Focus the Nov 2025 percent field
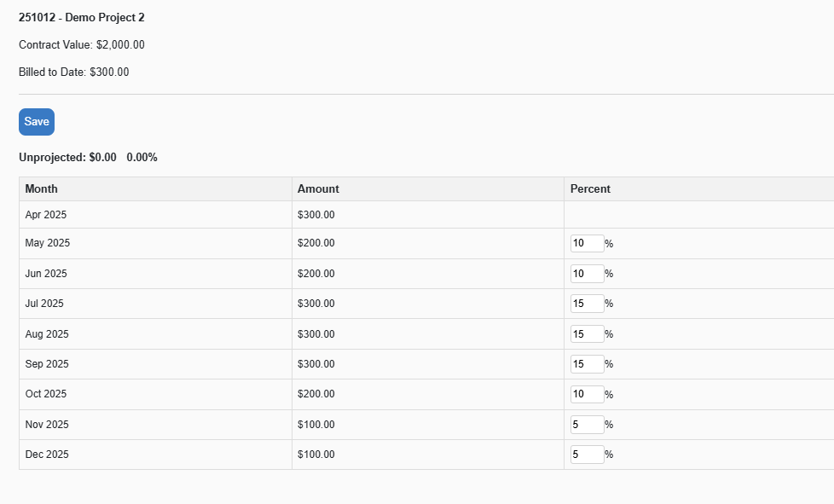 point(587,425)
